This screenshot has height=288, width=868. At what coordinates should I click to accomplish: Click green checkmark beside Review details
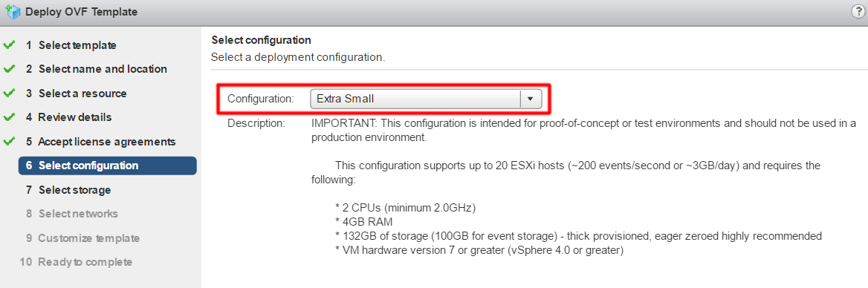(x=9, y=117)
